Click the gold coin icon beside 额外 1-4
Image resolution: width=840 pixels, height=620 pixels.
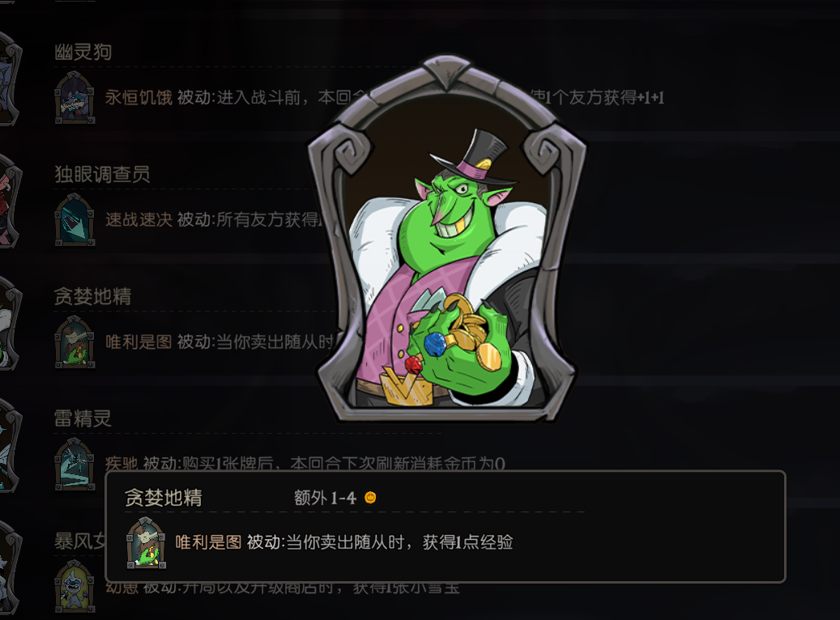point(370,498)
